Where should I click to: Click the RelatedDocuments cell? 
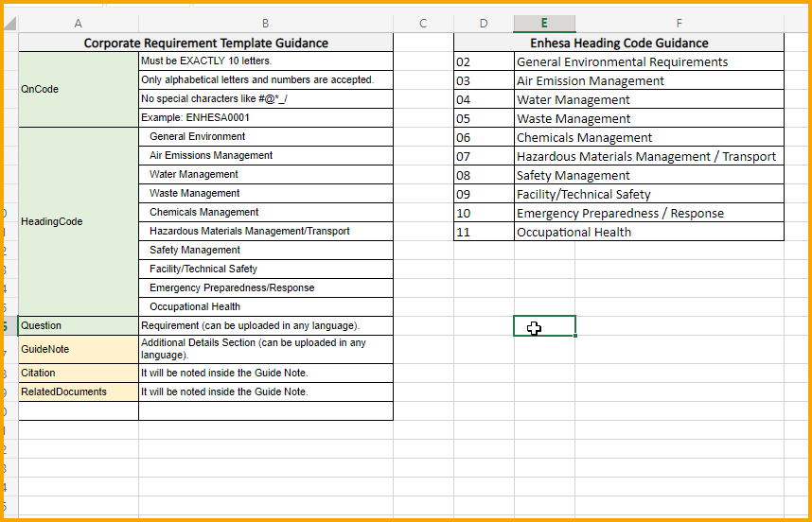[x=79, y=392]
